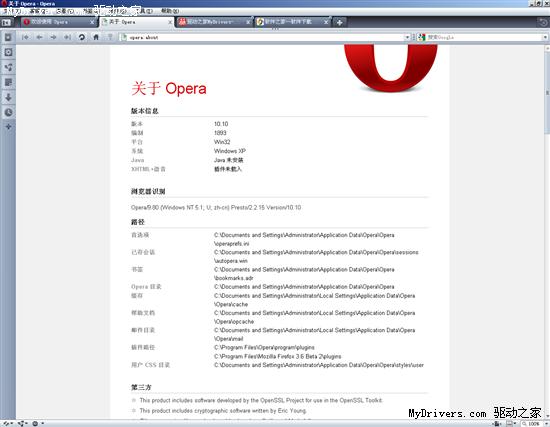Click the plus icon to add sidebar panel
Image resolution: width=550 pixels, height=427 pixels.
(x=8, y=127)
